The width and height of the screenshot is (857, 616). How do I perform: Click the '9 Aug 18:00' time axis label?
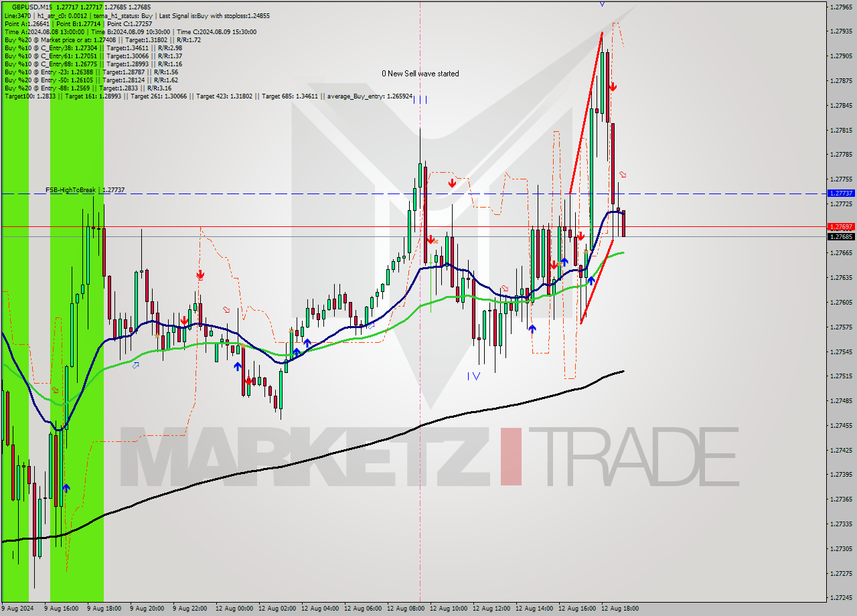point(104,609)
